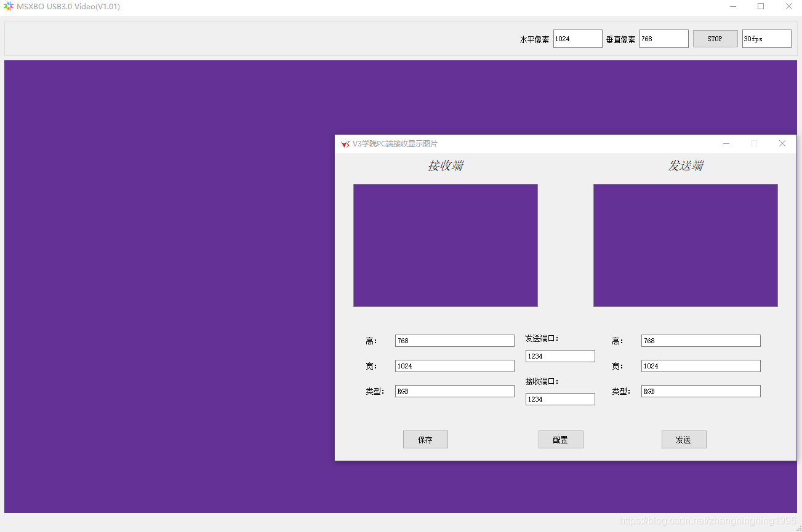Click the MSXBO USB3.0 Video(V1.01) title text
Viewport: 802px width, 532px height.
click(68, 7)
